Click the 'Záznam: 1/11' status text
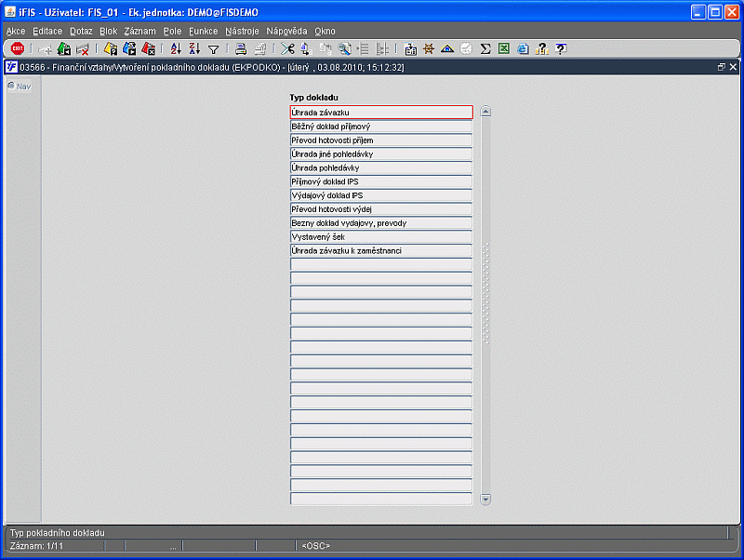Image resolution: width=744 pixels, height=560 pixels. [x=36, y=546]
